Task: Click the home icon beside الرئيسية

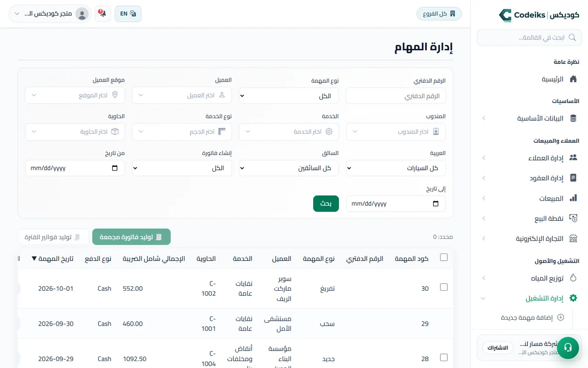Action: pyautogui.click(x=573, y=79)
